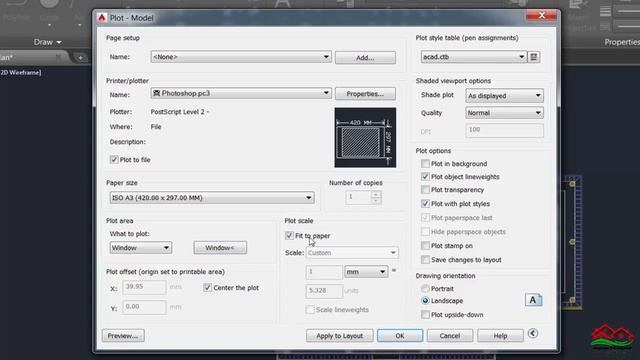Image resolution: width=640 pixels, height=360 pixels.
Task: Click the Help button
Action: pos(500,336)
